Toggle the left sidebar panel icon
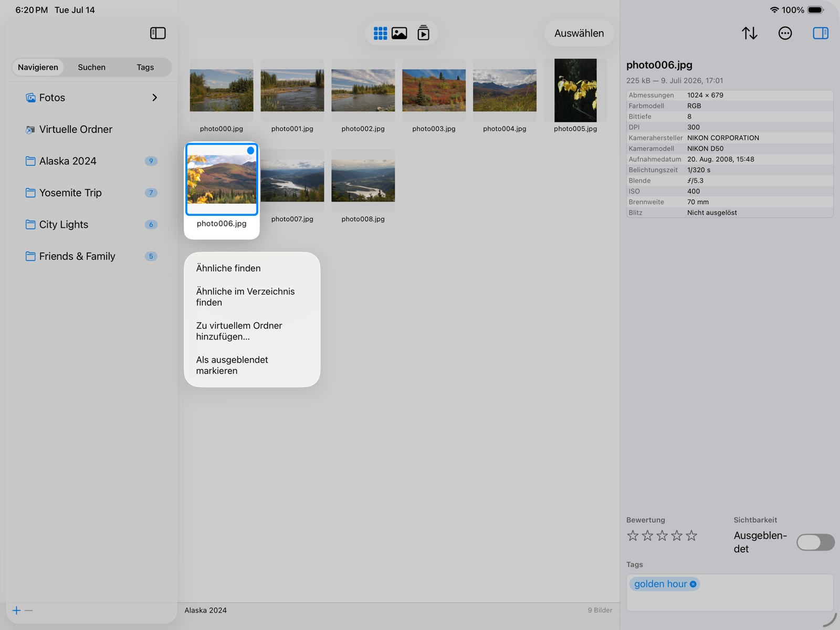This screenshot has width=840, height=630. click(157, 33)
